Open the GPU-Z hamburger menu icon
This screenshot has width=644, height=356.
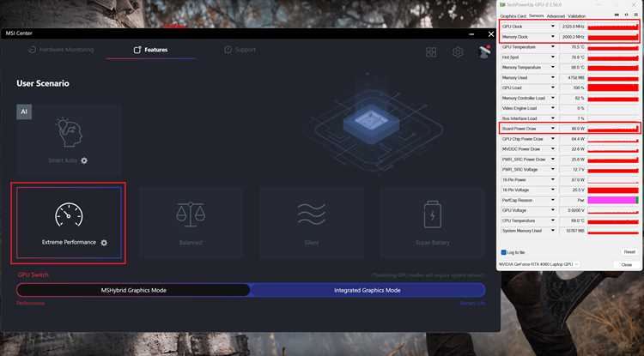(x=635, y=15)
